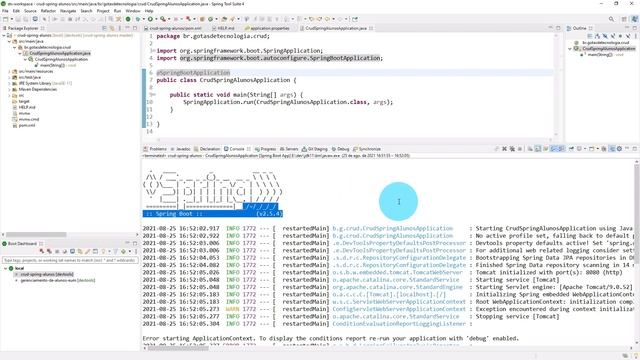Select mvnw.cmd in Package Explorer
This screenshot has height=360, width=640.
[x=29, y=119]
